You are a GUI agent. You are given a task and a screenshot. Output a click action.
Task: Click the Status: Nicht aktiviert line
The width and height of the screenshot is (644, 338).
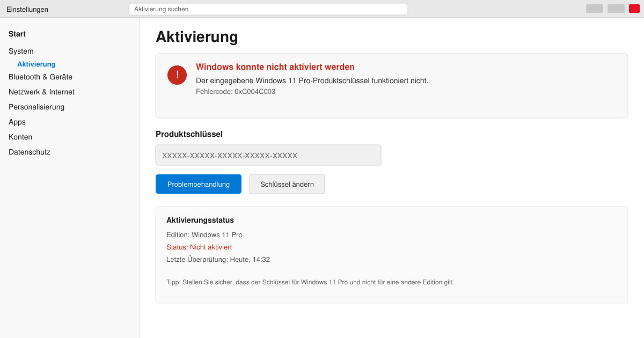pyautogui.click(x=199, y=247)
